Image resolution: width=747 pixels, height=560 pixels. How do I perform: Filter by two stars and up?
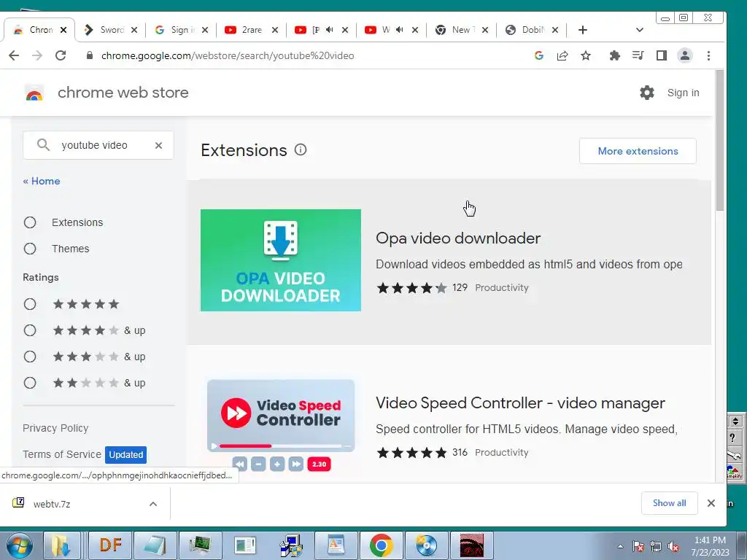(x=30, y=383)
